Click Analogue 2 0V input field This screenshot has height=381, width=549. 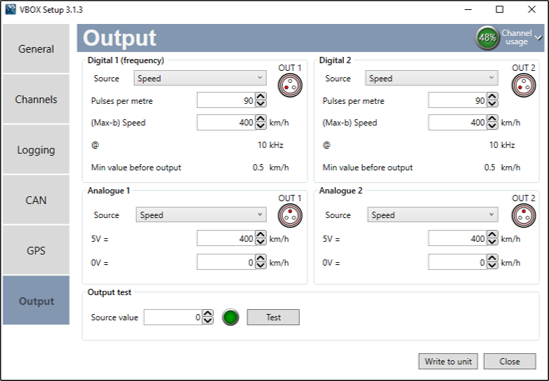[458, 262]
